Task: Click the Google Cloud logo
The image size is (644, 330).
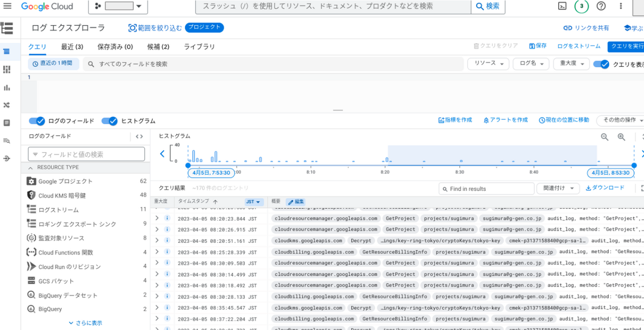Action: (47, 6)
